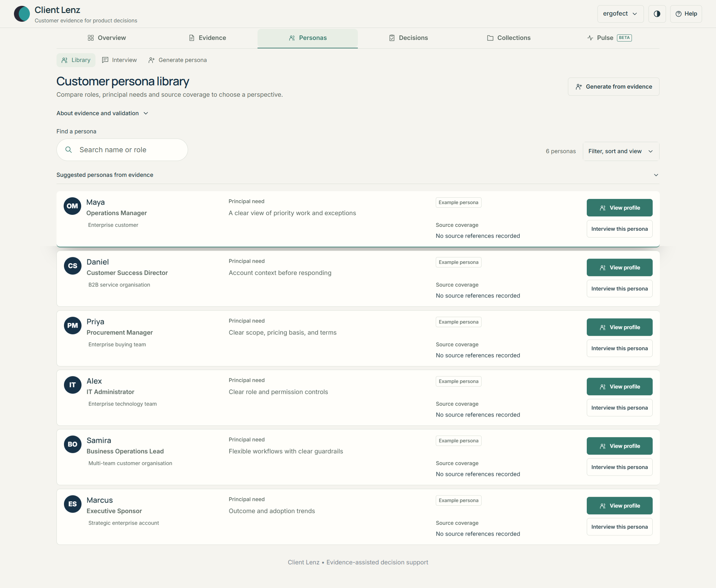Screen dimensions: 716x588
Task: Open the ergofect workspace dropdown
Action: pos(620,14)
